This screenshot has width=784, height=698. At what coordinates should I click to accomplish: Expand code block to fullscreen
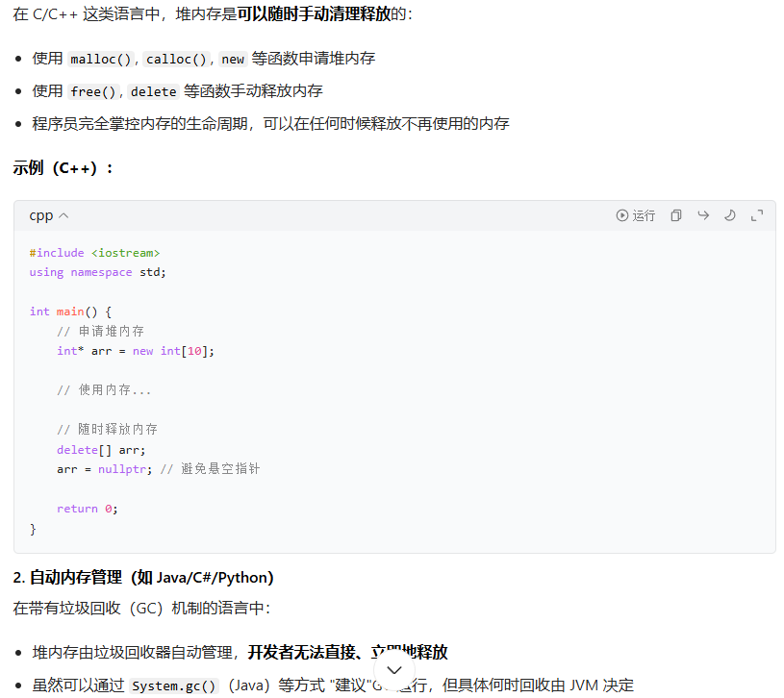(x=757, y=215)
